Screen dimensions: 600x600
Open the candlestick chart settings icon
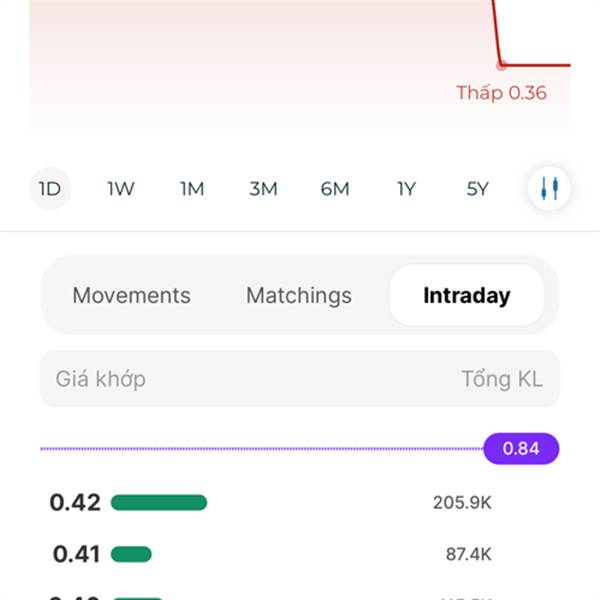click(549, 188)
